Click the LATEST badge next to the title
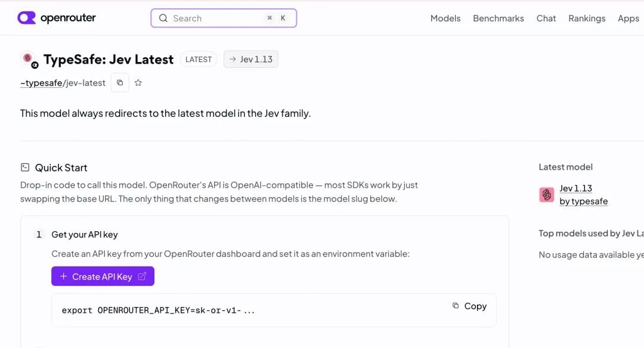This screenshot has height=348, width=644. tap(199, 60)
